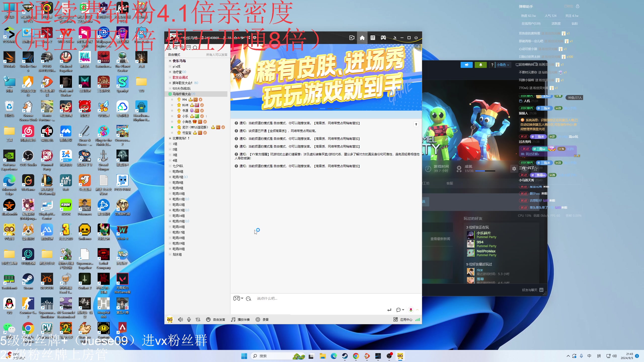Expand the 吃鸡20组 channel entry
The height and width of the screenshot is (362, 644).
170,248
